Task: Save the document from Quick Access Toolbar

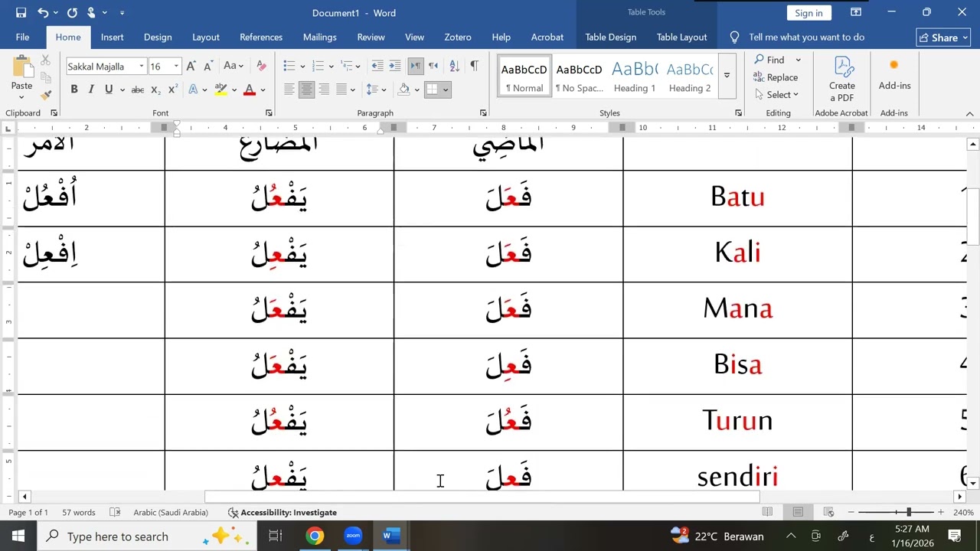Action: click(x=21, y=12)
